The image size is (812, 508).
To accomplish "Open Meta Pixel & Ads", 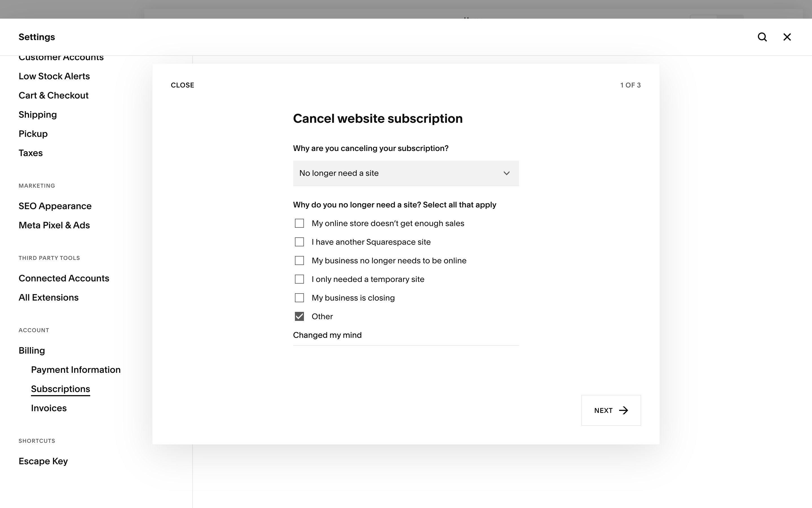I will tap(54, 225).
